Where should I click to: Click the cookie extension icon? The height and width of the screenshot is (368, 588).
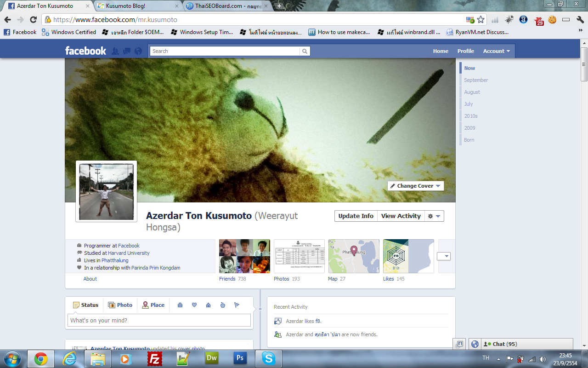click(552, 20)
